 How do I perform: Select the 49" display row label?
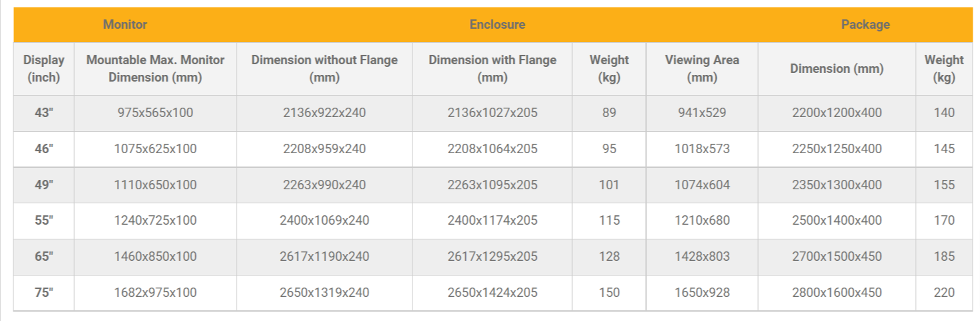[43, 185]
